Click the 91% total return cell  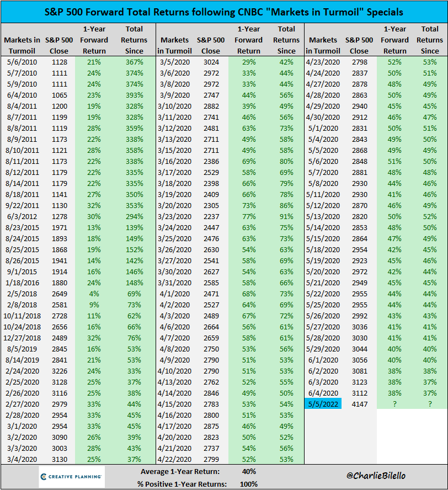coord(286,216)
